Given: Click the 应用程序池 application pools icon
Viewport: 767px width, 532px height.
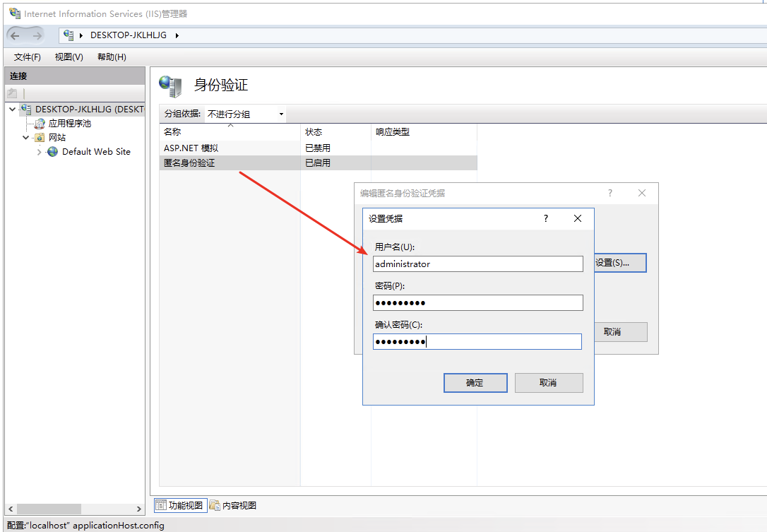Looking at the screenshot, I should pyautogui.click(x=40, y=124).
